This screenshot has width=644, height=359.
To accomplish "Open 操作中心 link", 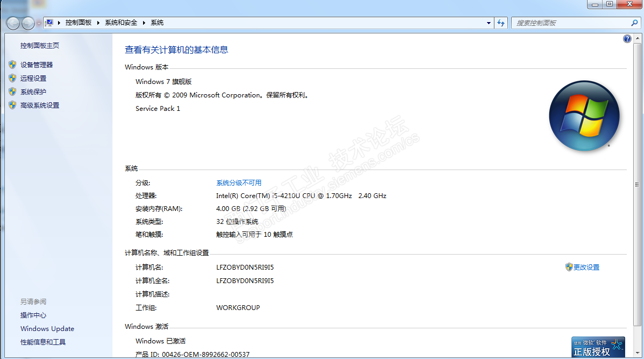I will 33,315.
